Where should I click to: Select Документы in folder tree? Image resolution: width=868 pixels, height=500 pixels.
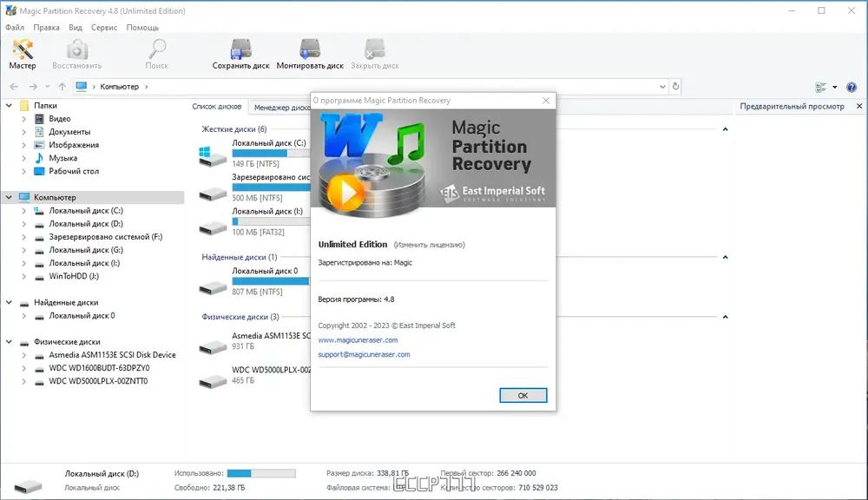pos(69,132)
